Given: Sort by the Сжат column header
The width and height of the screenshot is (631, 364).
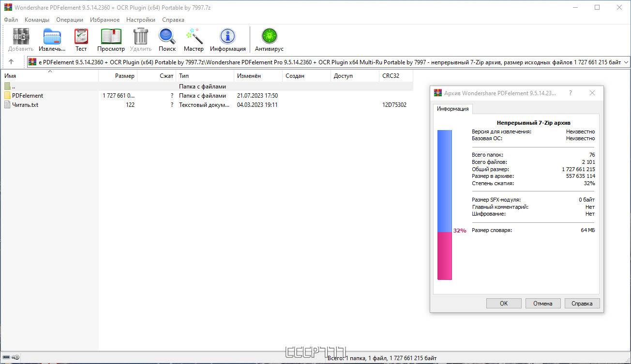Looking at the screenshot, I should pyautogui.click(x=157, y=76).
